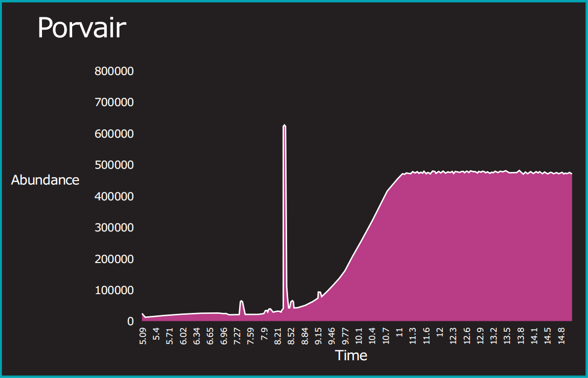
Task: Click the 12.6 time tick label
Action: (466, 336)
